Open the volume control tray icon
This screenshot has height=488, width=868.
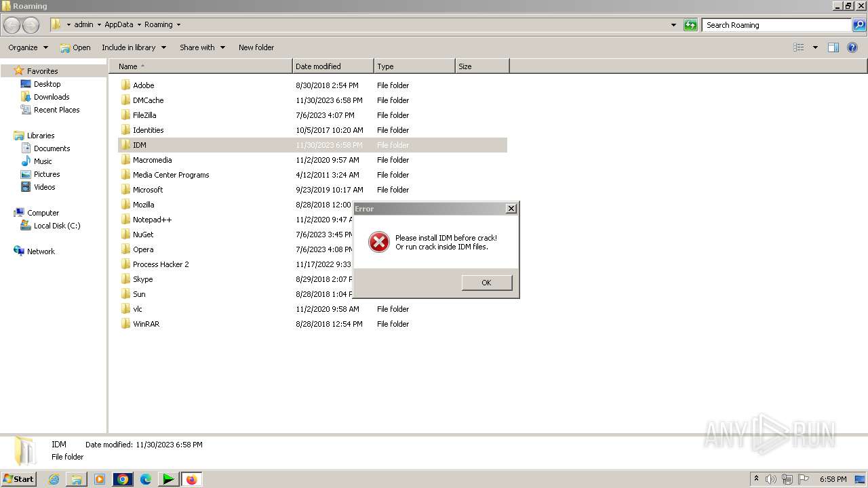point(770,479)
